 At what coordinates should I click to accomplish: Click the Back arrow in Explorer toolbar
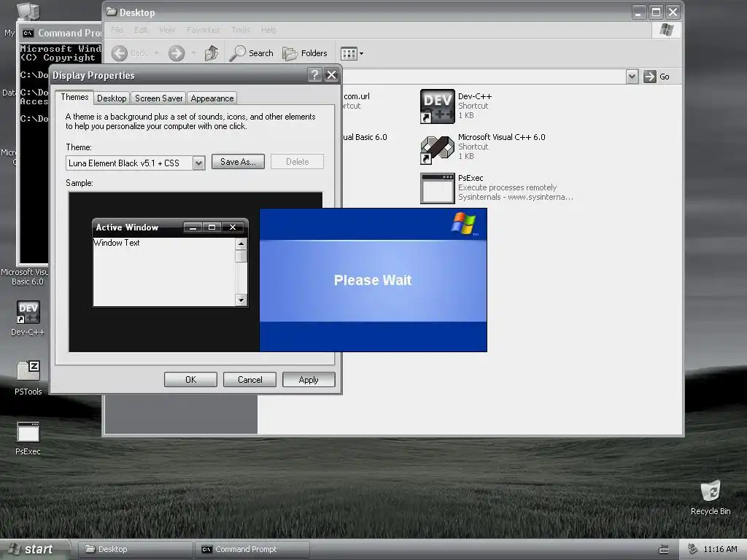120,53
